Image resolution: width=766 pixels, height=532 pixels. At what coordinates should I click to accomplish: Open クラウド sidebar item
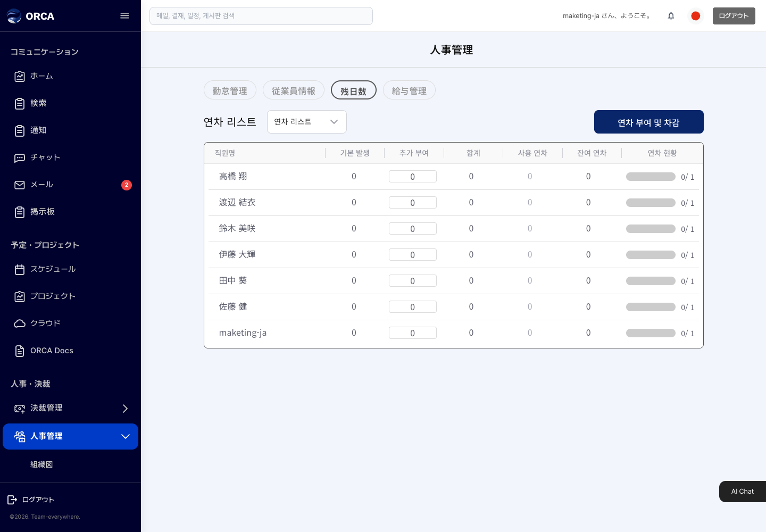[x=70, y=323]
